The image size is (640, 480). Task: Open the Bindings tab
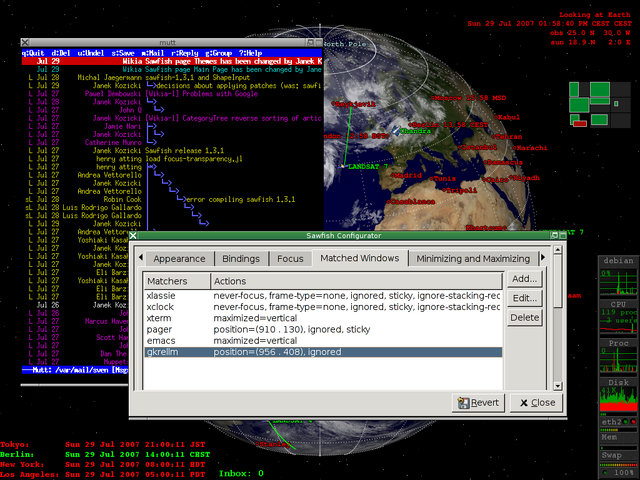(x=241, y=259)
